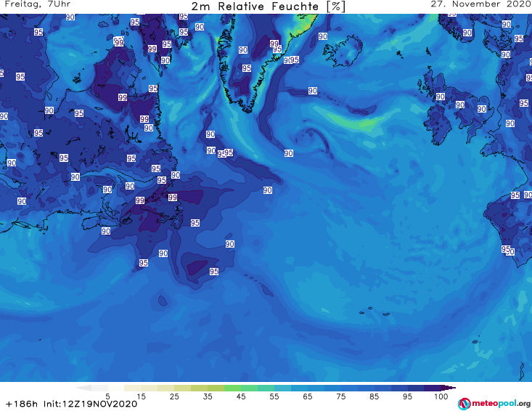This screenshot has height=411, width=532.
Task: Click the southern tip of Greenland
Action: point(249,109)
